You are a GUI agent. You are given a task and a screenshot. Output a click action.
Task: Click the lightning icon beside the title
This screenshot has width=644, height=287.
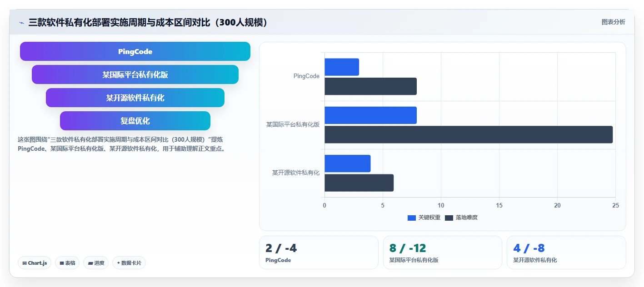coord(21,22)
